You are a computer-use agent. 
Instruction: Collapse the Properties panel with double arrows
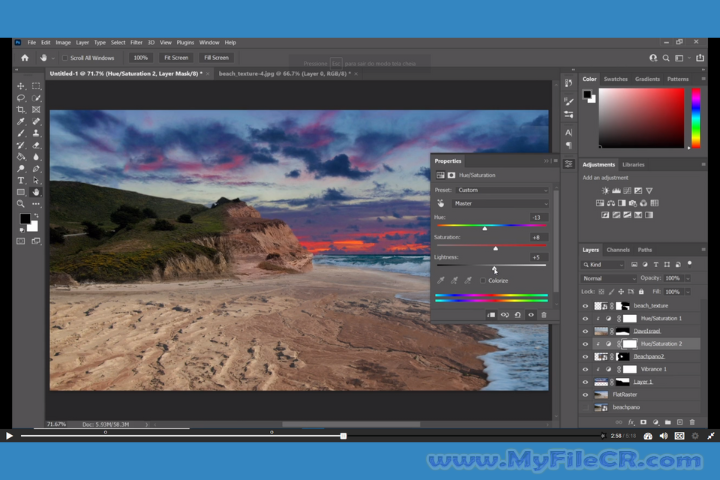click(x=546, y=161)
